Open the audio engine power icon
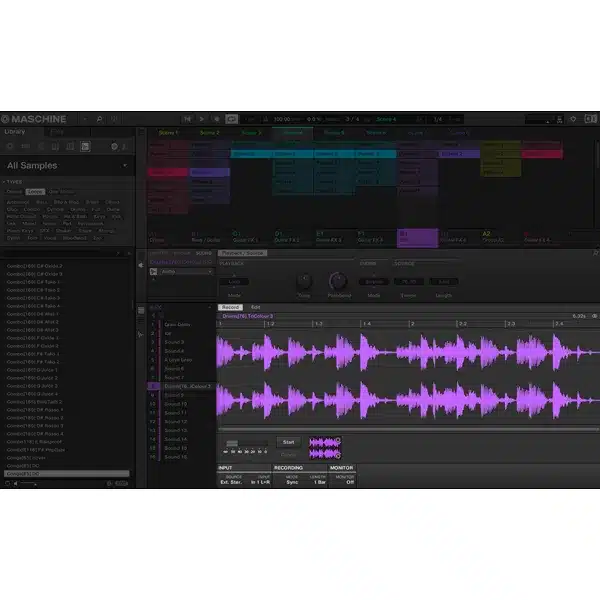The height and width of the screenshot is (600, 600). click(x=573, y=119)
